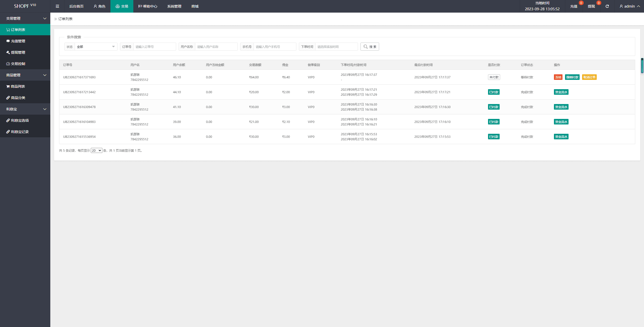The image size is (644, 327).
Task: Expand the admin user menu
Action: coord(630,6)
